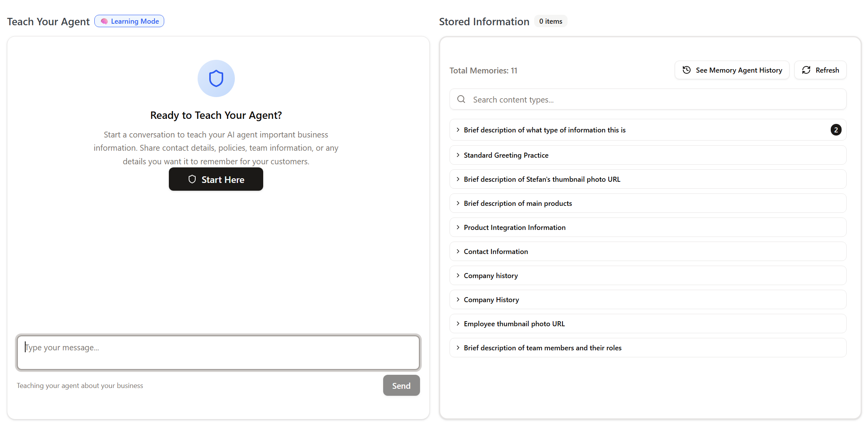Viewport: 868px width, 428px height.
Task: Click the number 2 count badge
Action: click(836, 130)
